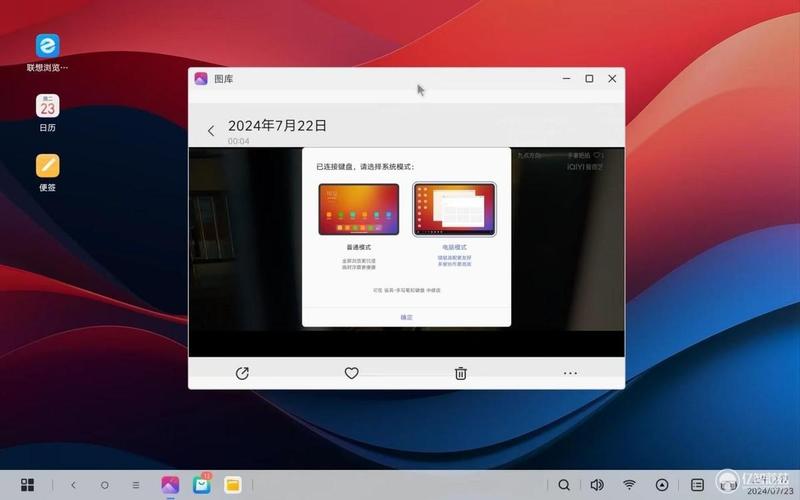Open the notification panel list icon
800x500 pixels.
coord(697,485)
